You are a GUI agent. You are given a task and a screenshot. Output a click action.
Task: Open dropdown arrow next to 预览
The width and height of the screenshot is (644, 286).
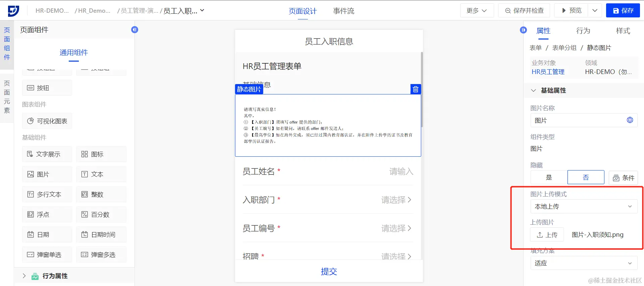pyautogui.click(x=595, y=11)
